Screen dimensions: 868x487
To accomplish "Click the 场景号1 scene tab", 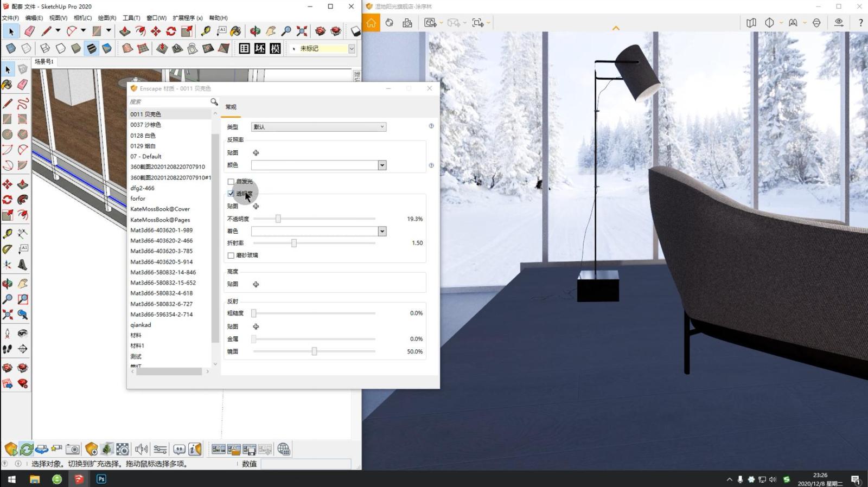I will tap(44, 62).
